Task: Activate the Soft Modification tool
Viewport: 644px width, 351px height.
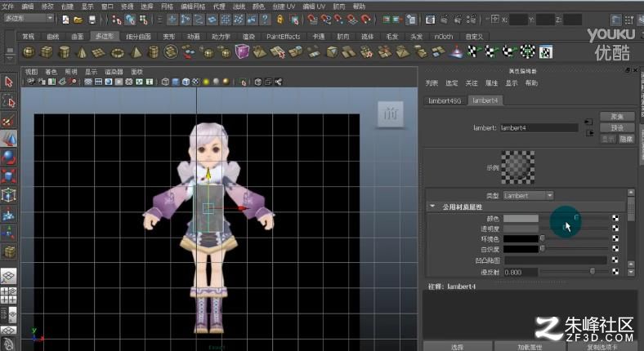Action: point(9,214)
